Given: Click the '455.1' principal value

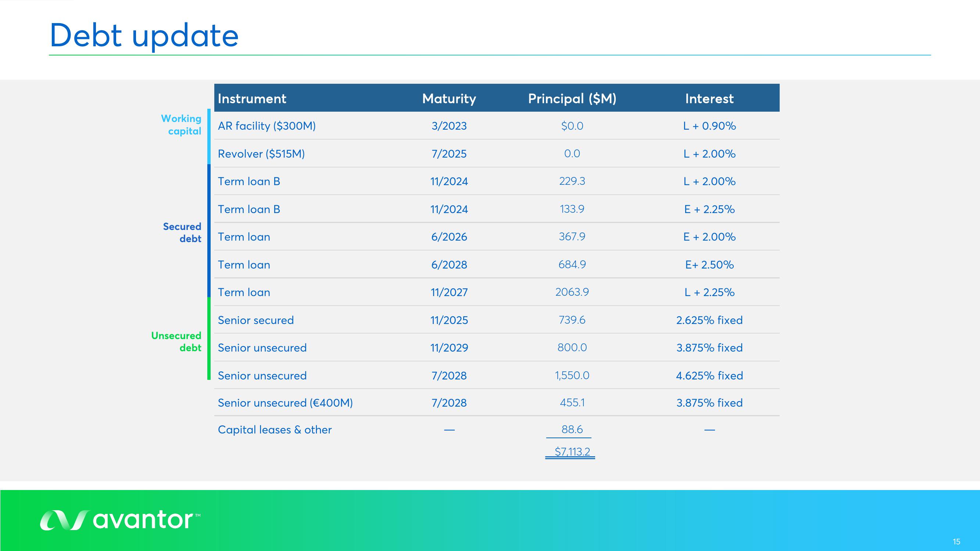Looking at the screenshot, I should (x=572, y=403).
